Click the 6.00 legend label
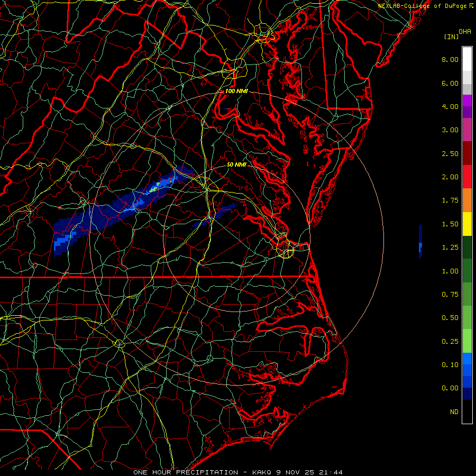Viewport: 476px width, 476px height. [x=450, y=83]
